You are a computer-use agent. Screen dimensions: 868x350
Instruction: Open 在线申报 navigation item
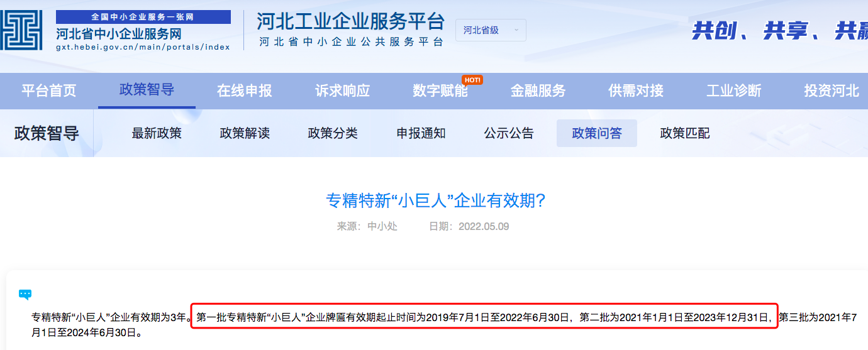coord(244,90)
